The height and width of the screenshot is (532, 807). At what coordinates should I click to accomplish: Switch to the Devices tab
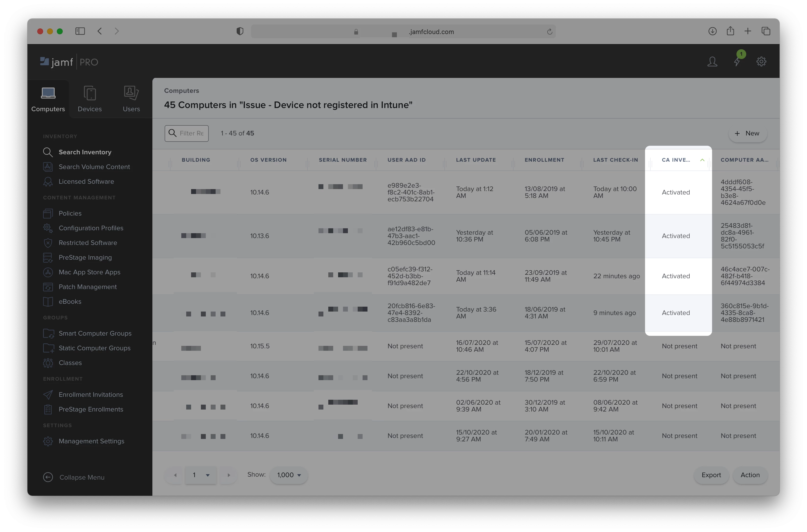coord(90,99)
